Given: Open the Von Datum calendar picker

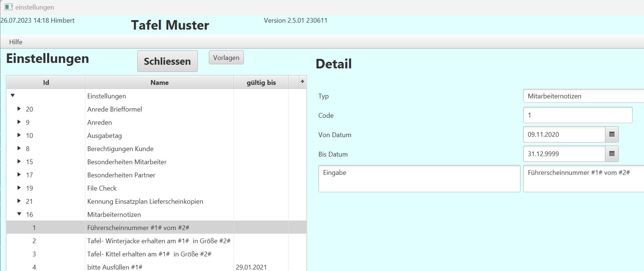Looking at the screenshot, I should click(x=612, y=135).
